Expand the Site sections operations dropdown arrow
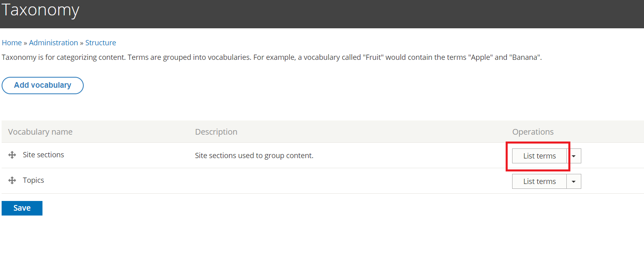Viewport: 644px width, 260px height. pyautogui.click(x=574, y=156)
